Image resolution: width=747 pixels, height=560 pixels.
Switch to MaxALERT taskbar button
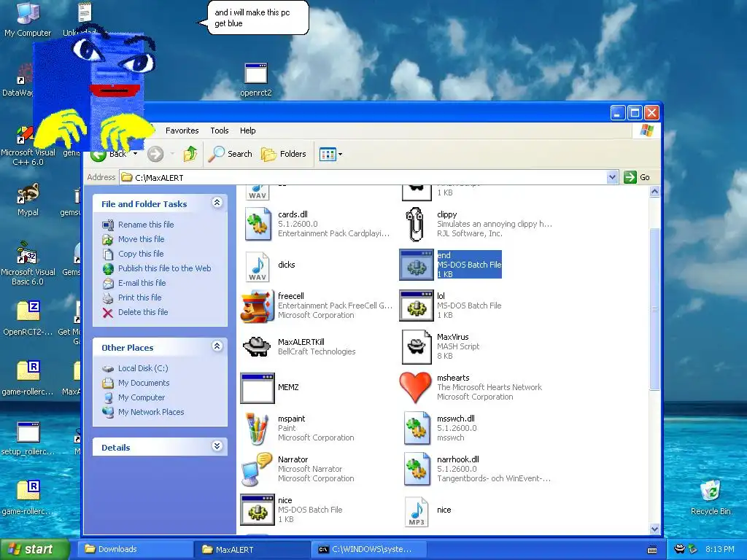(252, 549)
